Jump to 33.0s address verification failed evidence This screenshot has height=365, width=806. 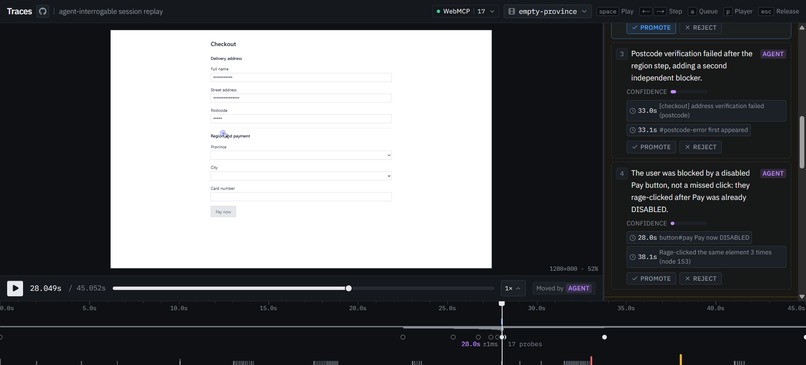click(x=706, y=111)
